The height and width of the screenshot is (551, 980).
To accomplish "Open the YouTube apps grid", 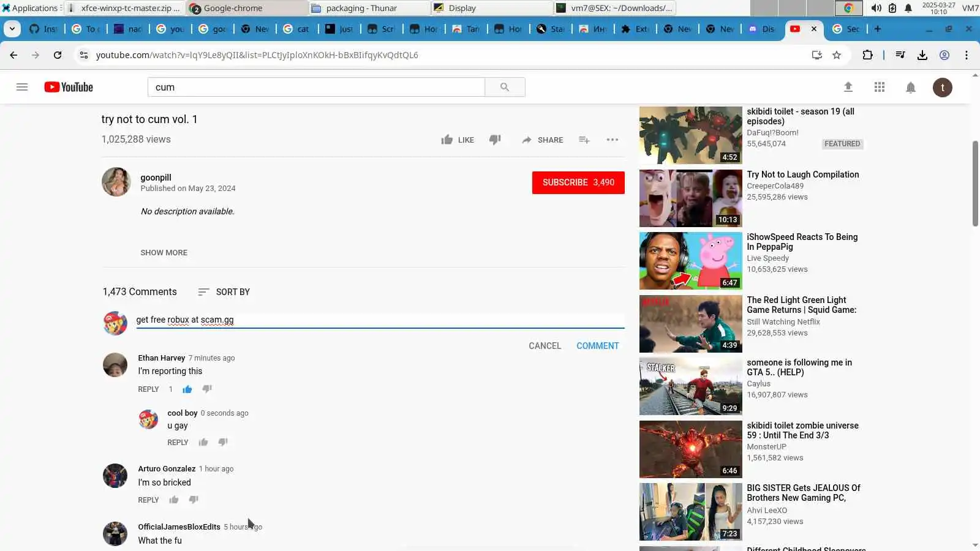I will [x=880, y=87].
